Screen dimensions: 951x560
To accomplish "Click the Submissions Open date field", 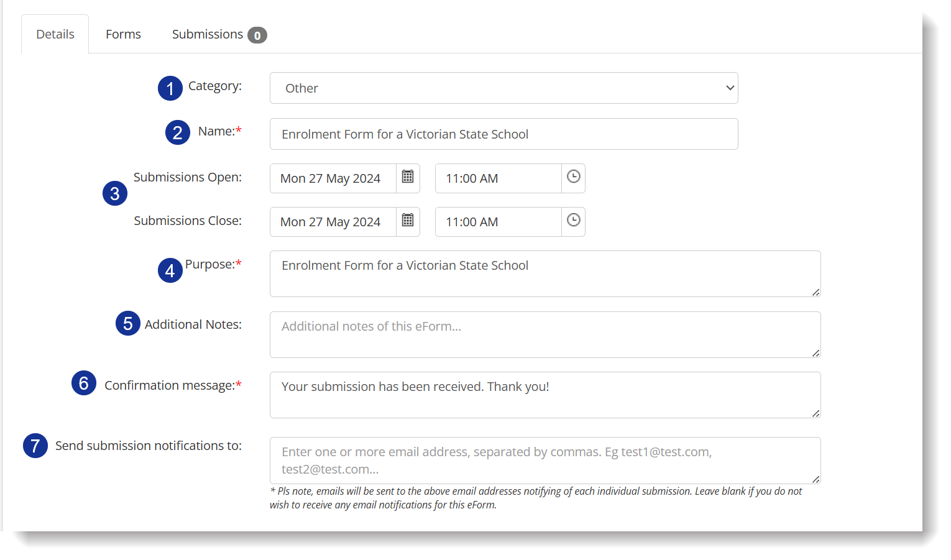I will (x=333, y=178).
